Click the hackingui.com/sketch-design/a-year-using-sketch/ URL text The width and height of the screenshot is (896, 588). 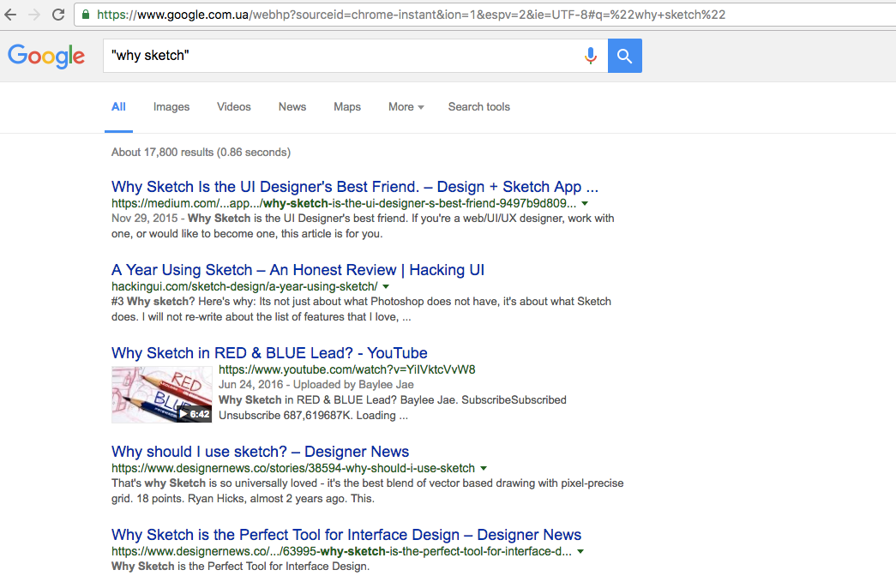coord(244,287)
